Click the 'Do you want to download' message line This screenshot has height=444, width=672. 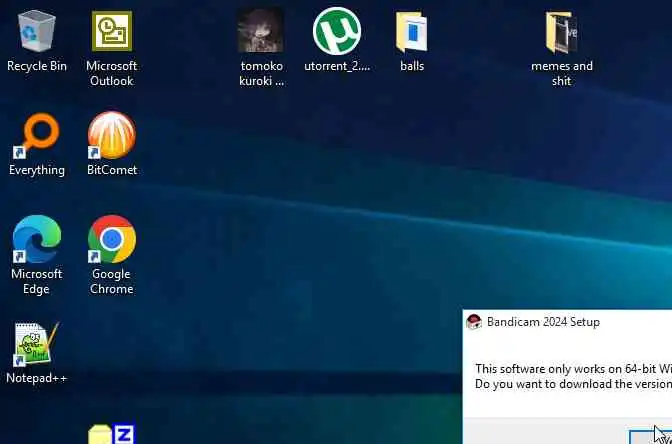pyautogui.click(x=573, y=384)
